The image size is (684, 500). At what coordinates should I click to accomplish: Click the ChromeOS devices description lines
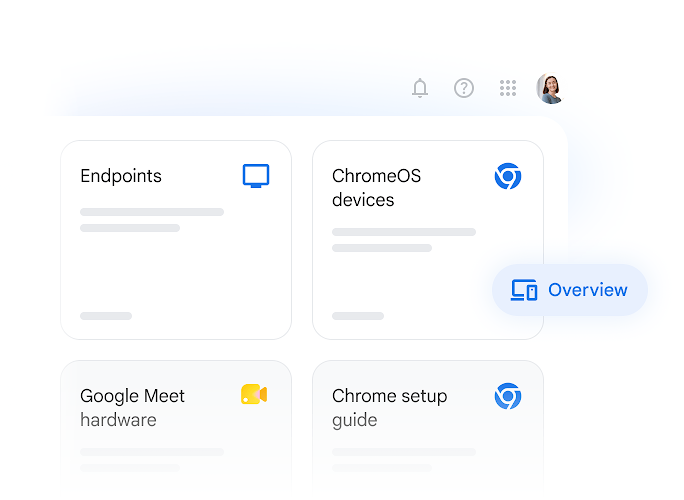(404, 240)
